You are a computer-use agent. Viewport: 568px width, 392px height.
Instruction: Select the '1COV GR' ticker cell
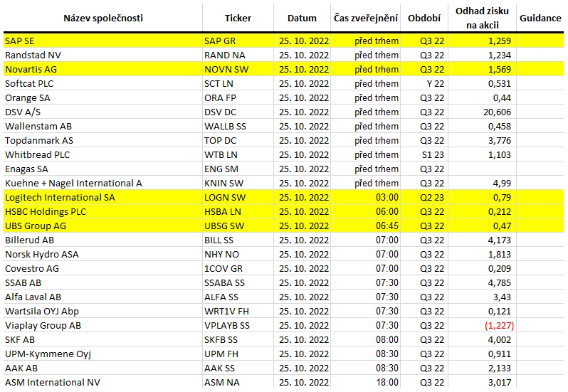coord(238,269)
